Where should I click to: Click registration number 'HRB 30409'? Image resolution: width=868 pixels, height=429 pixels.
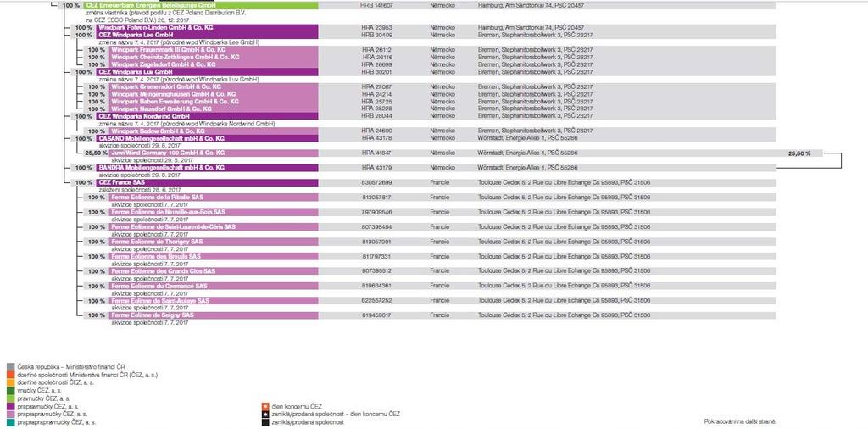pyautogui.click(x=377, y=35)
